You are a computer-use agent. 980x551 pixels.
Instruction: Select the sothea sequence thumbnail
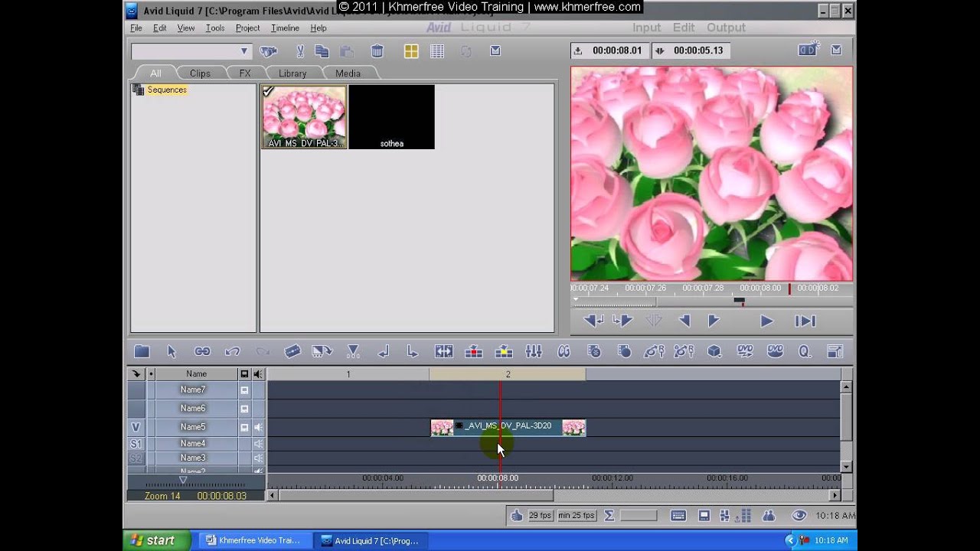pos(391,116)
